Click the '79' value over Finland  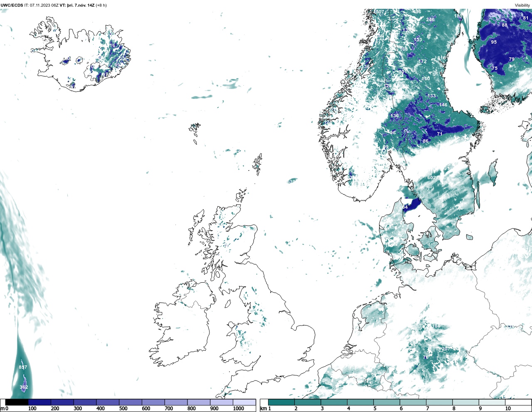coord(512,59)
